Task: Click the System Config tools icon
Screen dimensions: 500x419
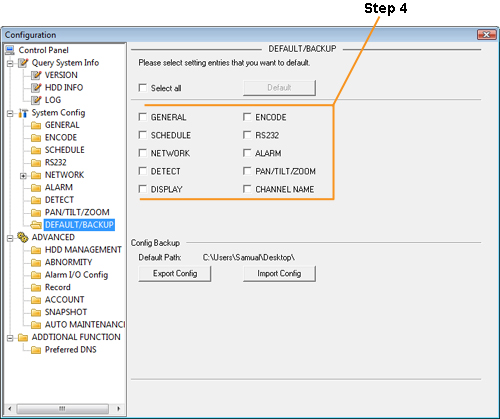Action: pos(23,113)
